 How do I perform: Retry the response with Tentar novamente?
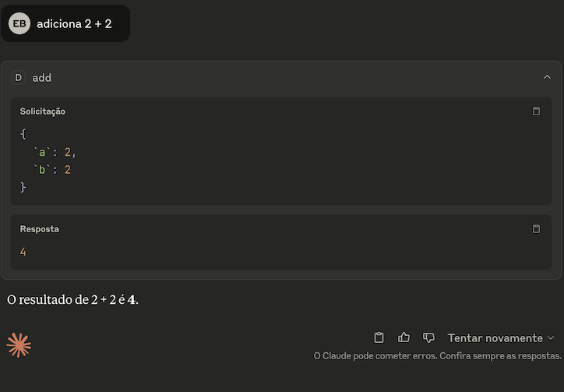[x=495, y=338]
